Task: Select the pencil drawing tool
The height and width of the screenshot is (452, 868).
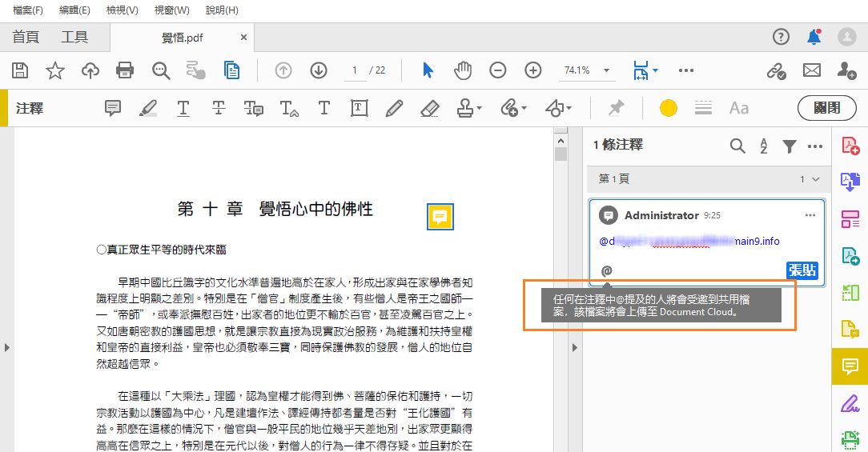Action: [x=394, y=108]
